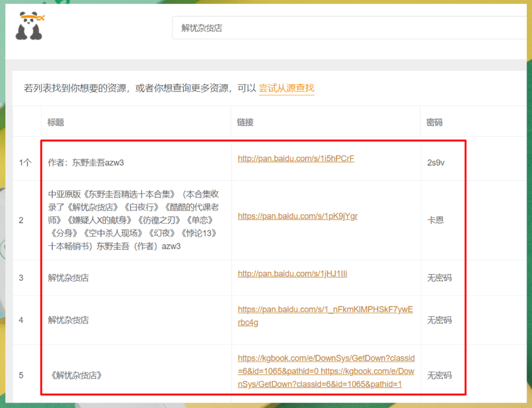The width and height of the screenshot is (532, 408).
Task: Select the 标题 column header
Action: coord(55,122)
